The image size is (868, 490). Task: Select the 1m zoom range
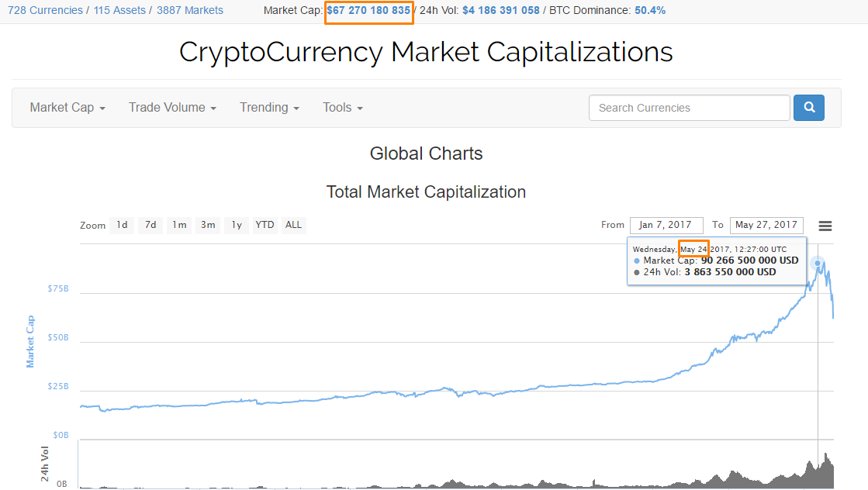tap(179, 225)
